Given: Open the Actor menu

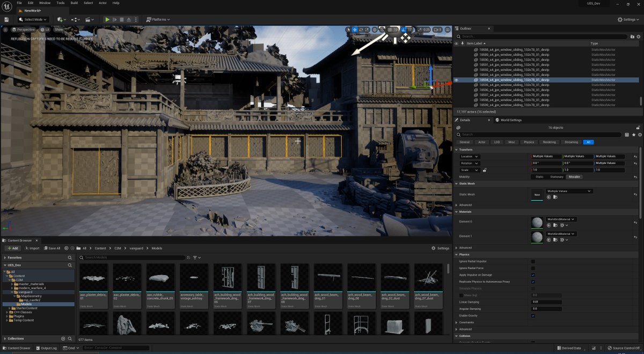Looking at the screenshot, I should 103,3.
